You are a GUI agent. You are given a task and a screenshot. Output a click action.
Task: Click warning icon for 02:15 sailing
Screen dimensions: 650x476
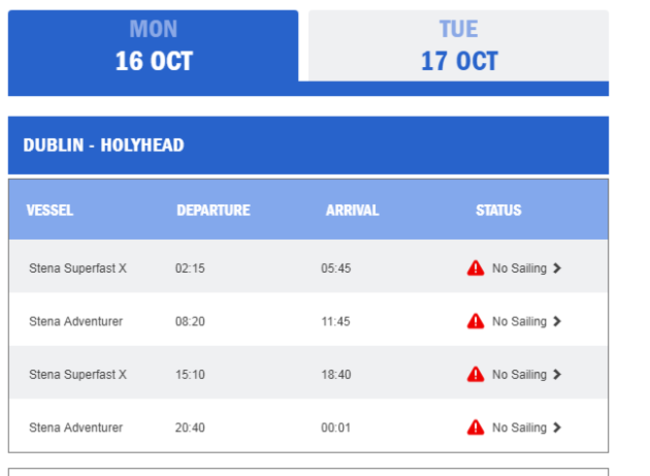(x=476, y=268)
